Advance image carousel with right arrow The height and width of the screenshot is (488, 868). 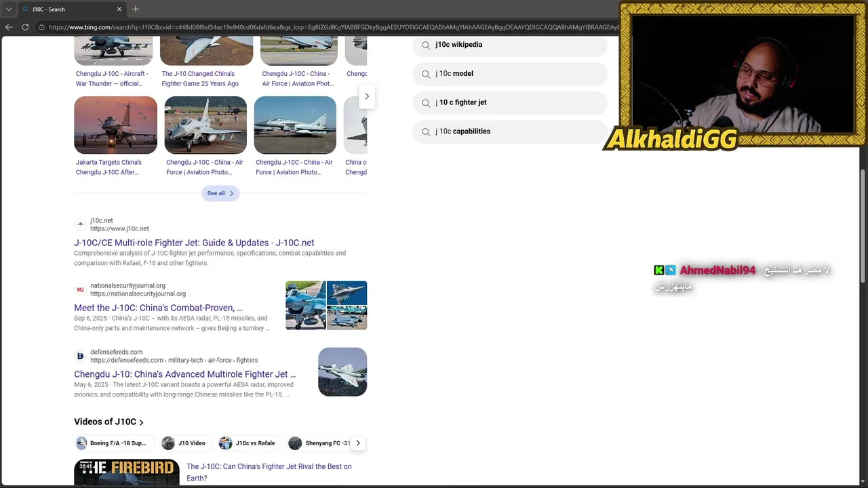tap(367, 96)
